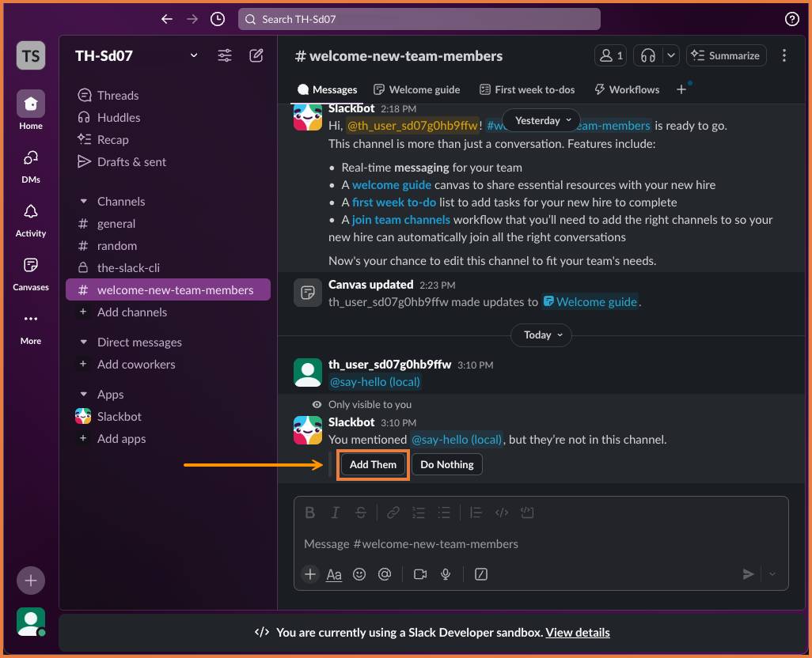Open the Workflows tab
Screen dimensions: 812x658
[x=627, y=89]
